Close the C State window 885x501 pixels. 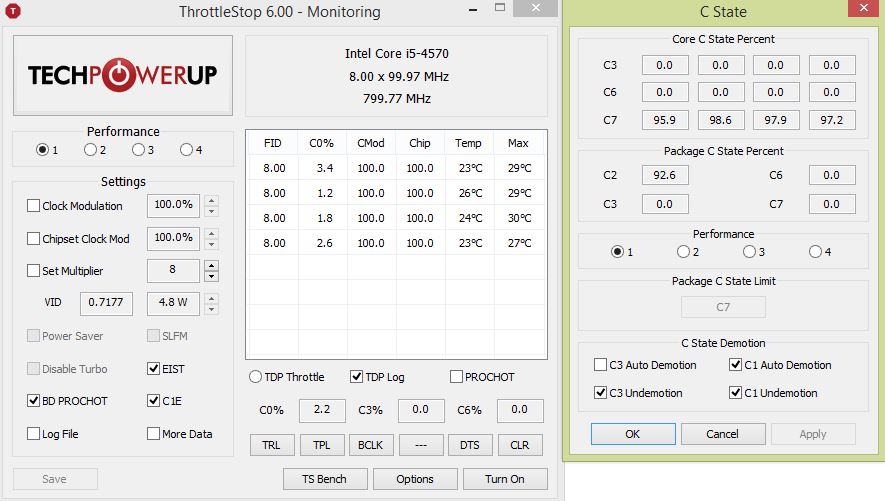(x=864, y=8)
